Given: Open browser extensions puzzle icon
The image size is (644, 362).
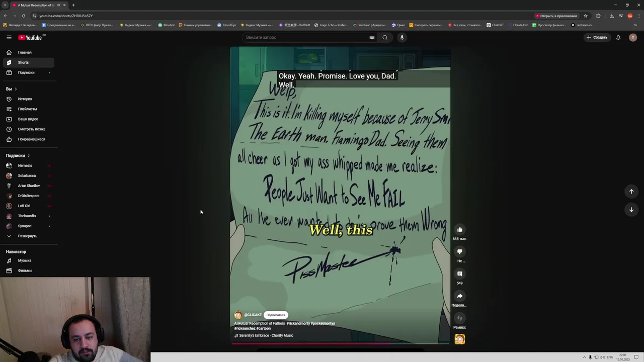Looking at the screenshot, I should [598, 16].
